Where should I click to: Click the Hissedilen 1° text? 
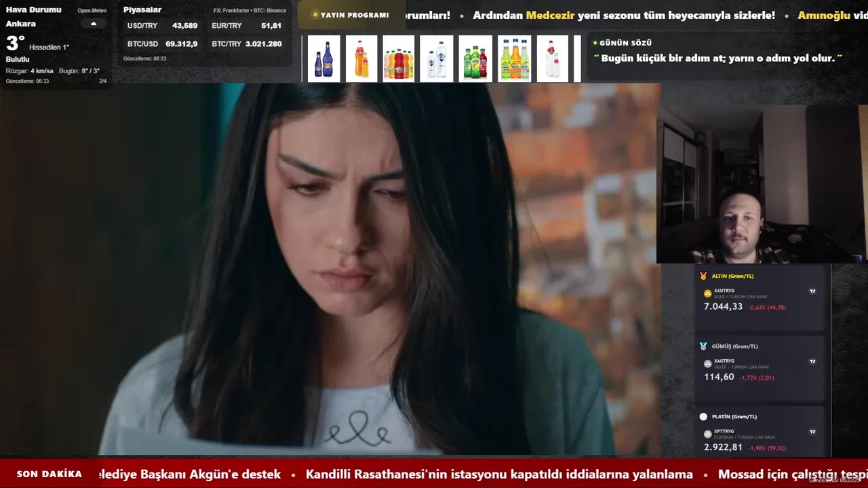point(49,47)
